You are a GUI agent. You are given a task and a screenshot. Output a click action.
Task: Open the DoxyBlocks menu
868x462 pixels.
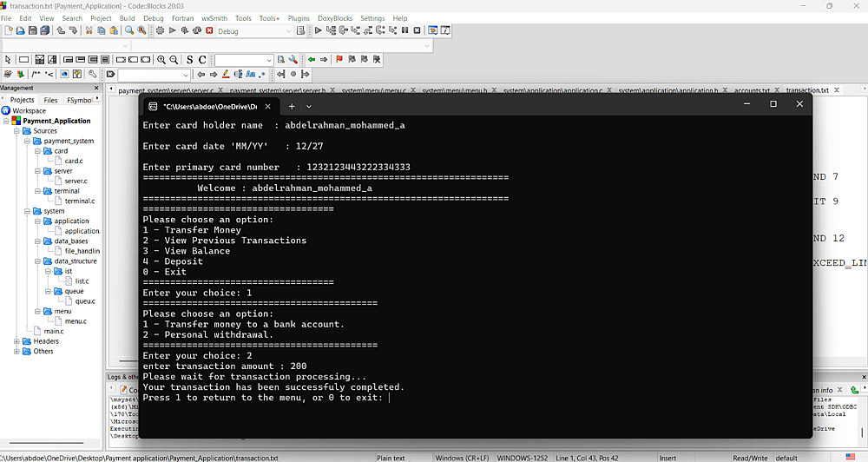335,18
